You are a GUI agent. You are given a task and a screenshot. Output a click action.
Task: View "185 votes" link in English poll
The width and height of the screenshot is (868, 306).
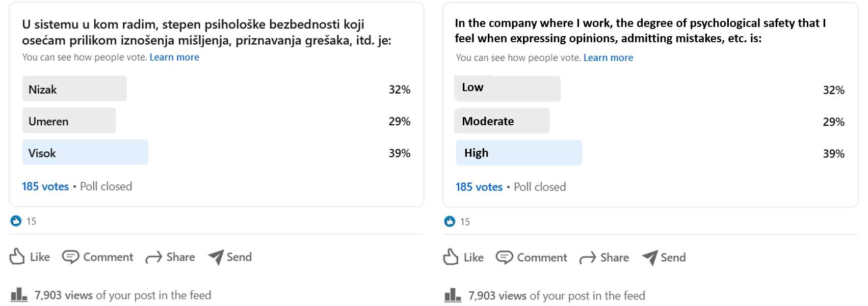pyautogui.click(x=479, y=187)
